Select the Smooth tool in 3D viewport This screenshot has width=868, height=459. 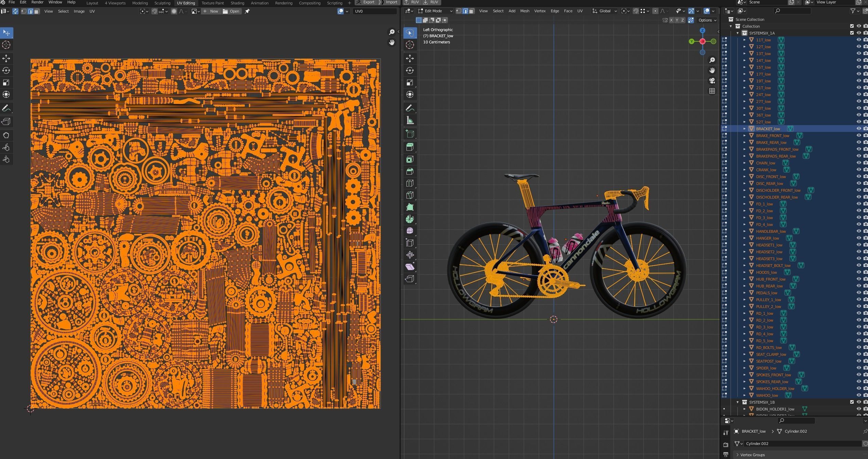click(x=410, y=231)
